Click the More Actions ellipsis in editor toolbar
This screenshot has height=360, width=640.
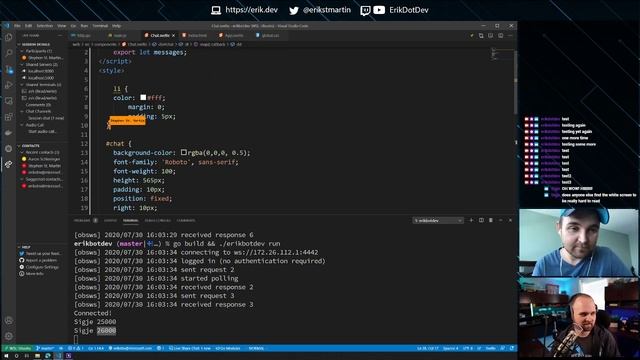510,36
